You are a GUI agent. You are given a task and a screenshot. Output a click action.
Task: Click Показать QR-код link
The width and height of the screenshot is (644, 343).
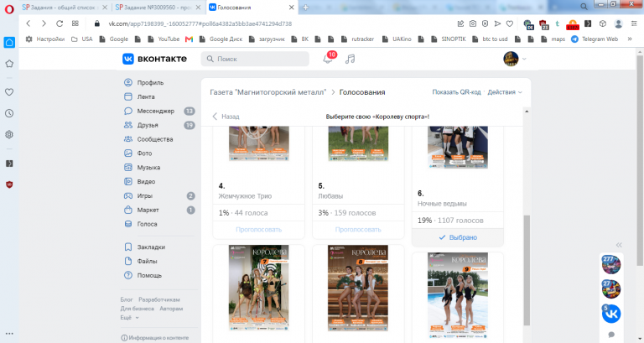[456, 92]
